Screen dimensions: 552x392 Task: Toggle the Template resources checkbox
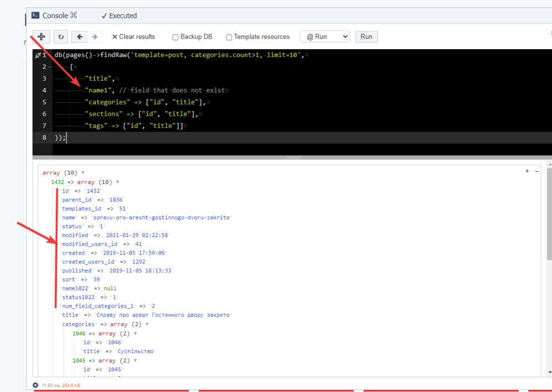point(229,37)
